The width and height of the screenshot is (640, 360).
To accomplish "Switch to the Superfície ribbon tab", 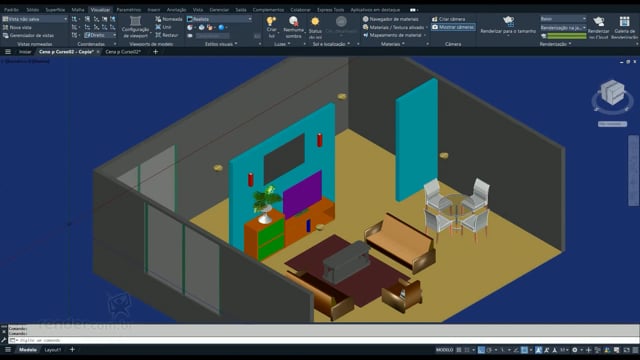I will pos(55,9).
